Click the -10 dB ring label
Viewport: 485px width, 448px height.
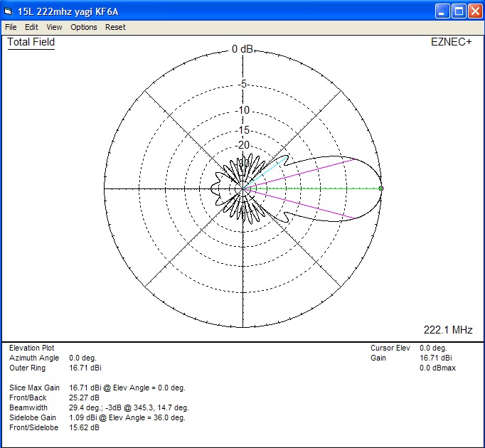point(243,110)
